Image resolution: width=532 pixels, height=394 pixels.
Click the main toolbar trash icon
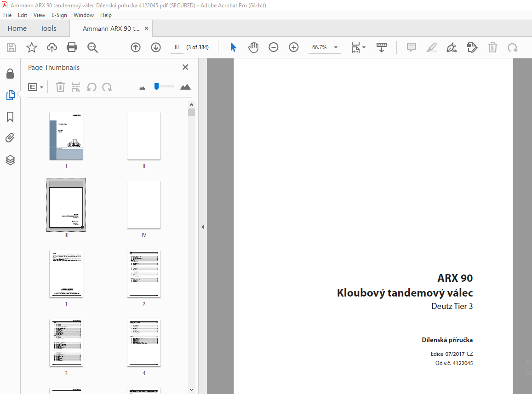pos(492,47)
